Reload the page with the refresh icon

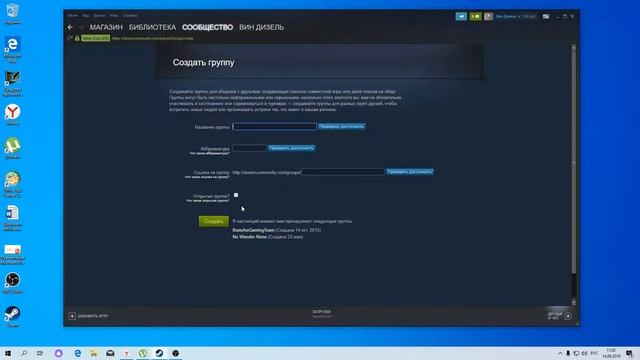[70, 38]
